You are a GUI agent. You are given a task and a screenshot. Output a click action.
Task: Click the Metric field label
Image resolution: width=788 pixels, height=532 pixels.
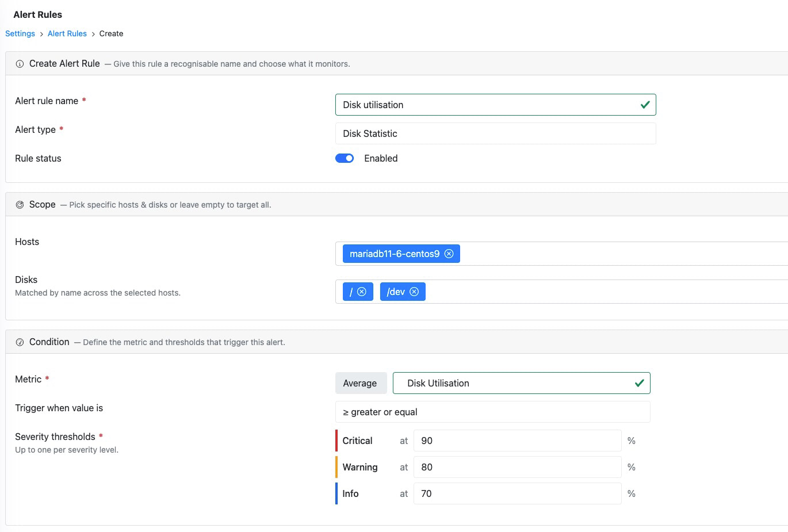click(x=28, y=379)
